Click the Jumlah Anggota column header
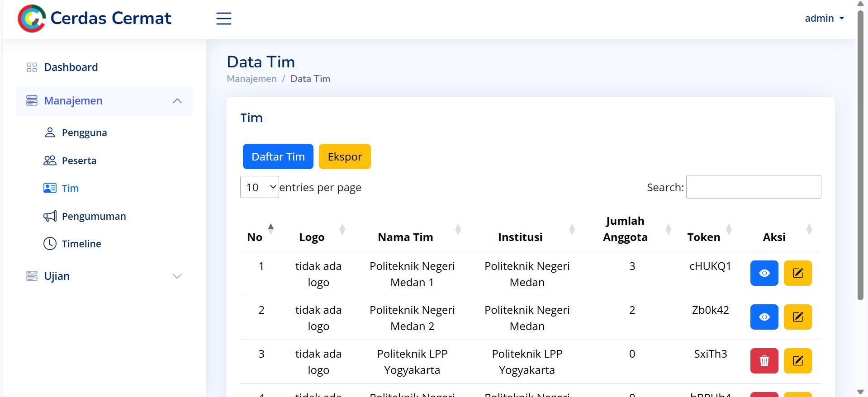 click(625, 229)
